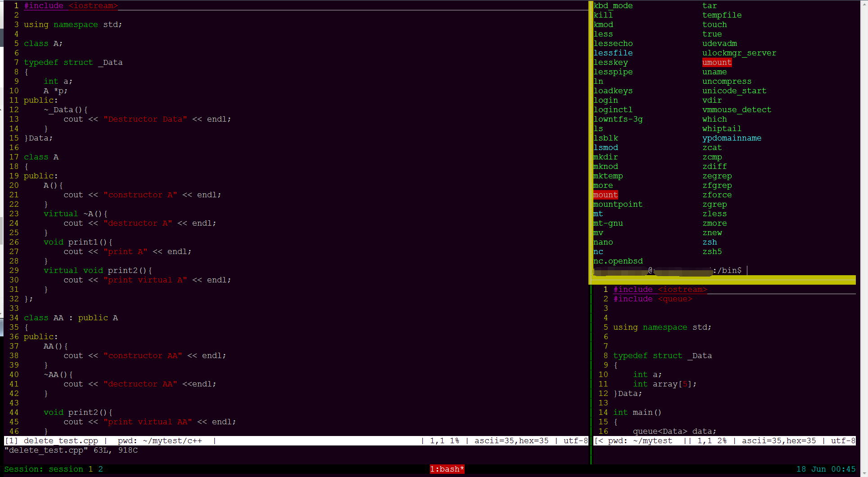Click the 'loadkeys' file entry
Viewport: 868px width, 477px height.
(x=613, y=91)
